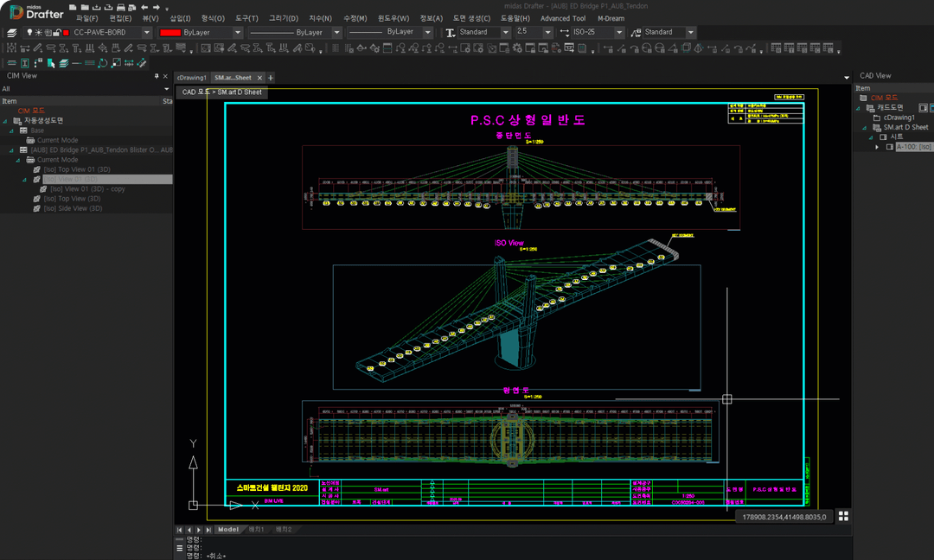
Task: Switch to the cDrawing1 tab
Action: coord(191,78)
